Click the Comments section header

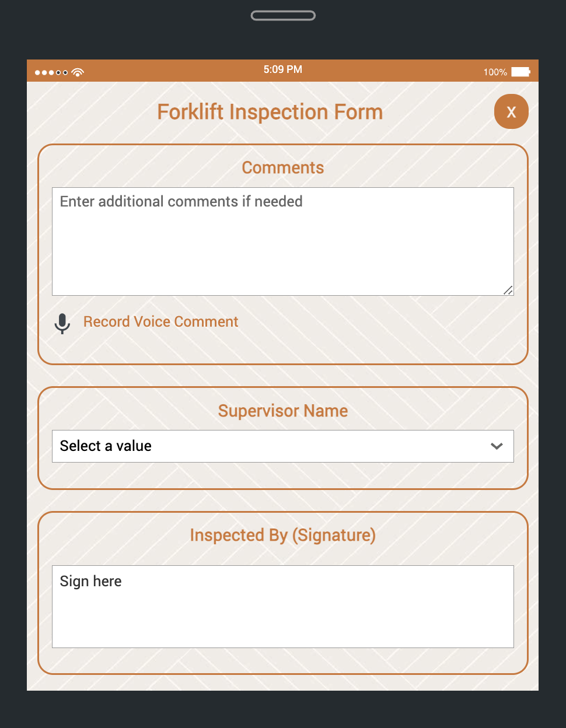(x=282, y=167)
